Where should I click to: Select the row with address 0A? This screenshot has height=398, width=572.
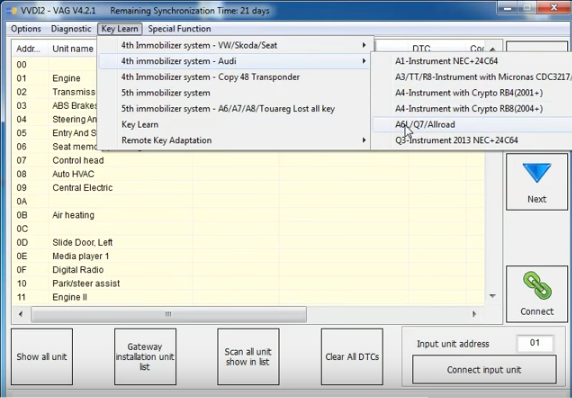(x=248, y=201)
